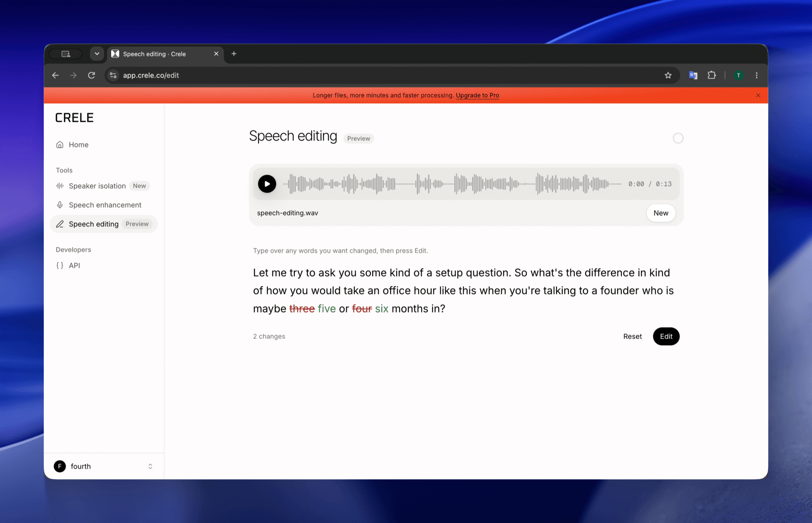Click the Preview badge beside the title
This screenshot has height=523, width=812.
[x=358, y=138]
